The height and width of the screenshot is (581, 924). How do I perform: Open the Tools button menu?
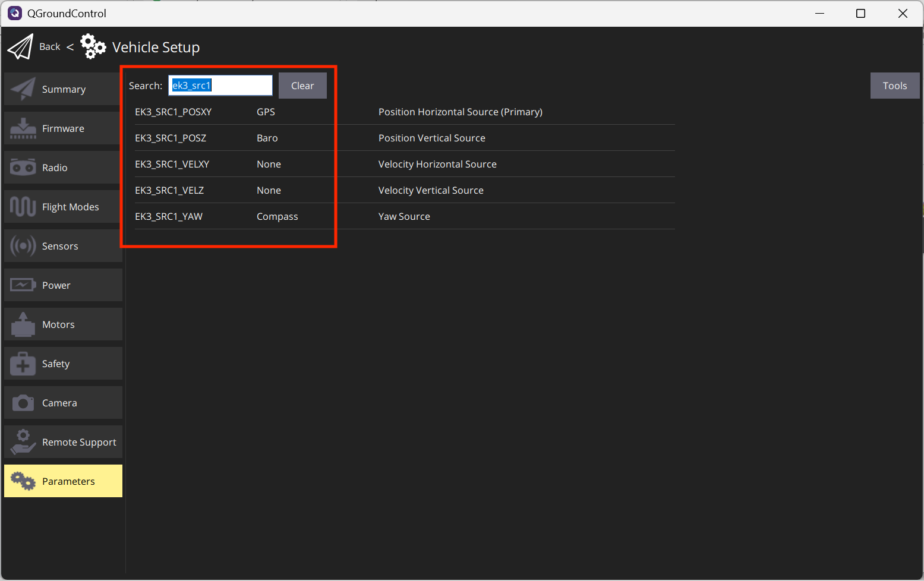[x=894, y=86]
